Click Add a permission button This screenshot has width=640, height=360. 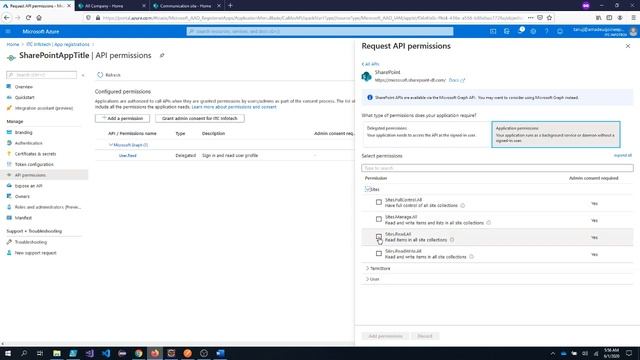tap(122, 118)
